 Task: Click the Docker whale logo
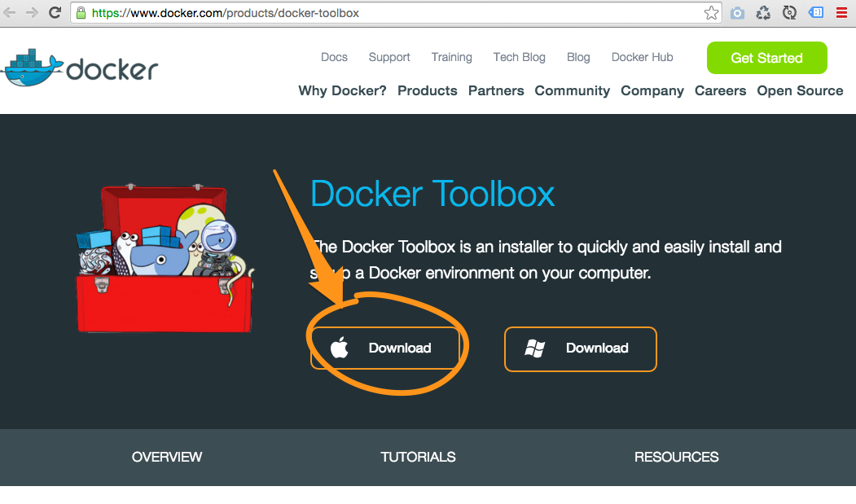click(x=80, y=68)
